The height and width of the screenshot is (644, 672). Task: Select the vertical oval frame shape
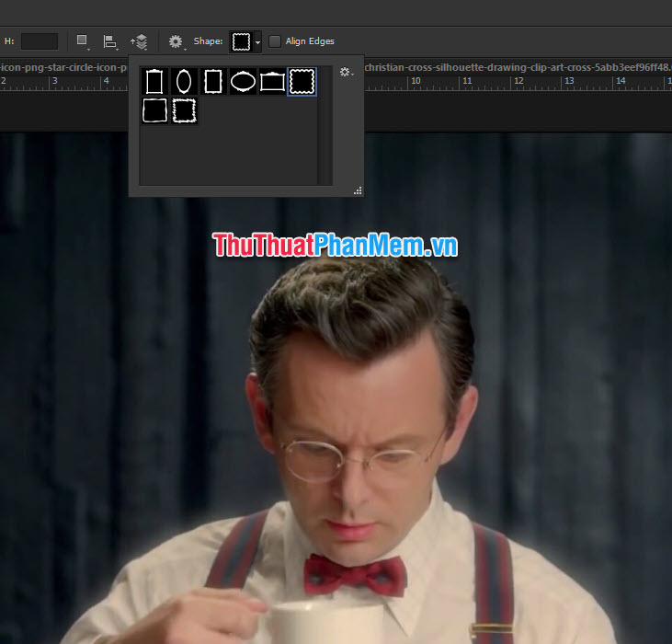tap(184, 82)
